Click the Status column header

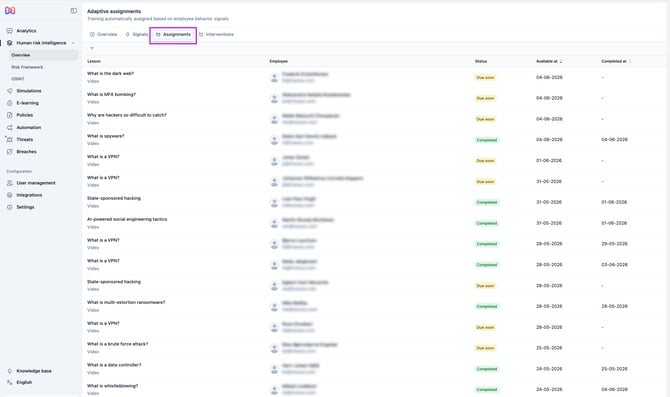[x=481, y=62]
